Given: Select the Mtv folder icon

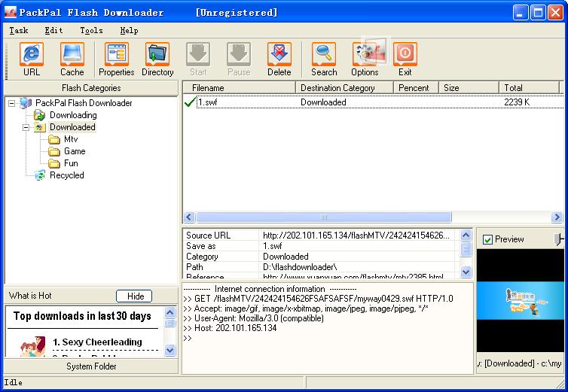Looking at the screenshot, I should [54, 139].
